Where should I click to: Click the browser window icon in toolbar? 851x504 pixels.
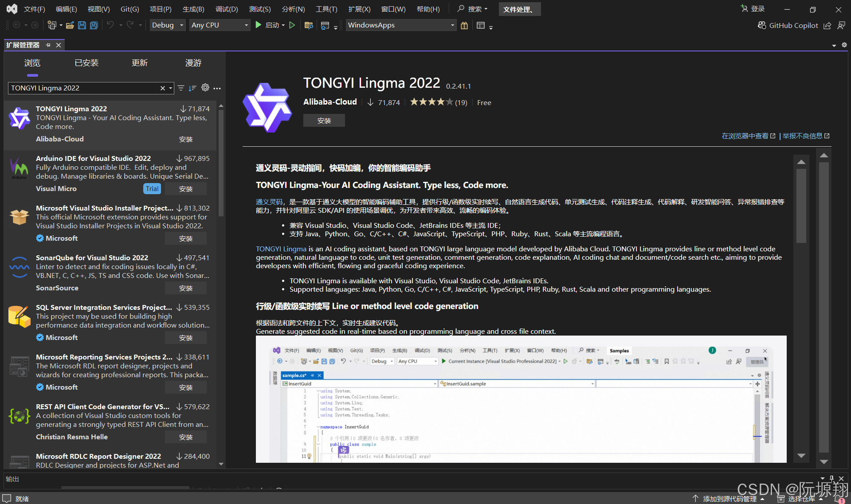point(325,26)
